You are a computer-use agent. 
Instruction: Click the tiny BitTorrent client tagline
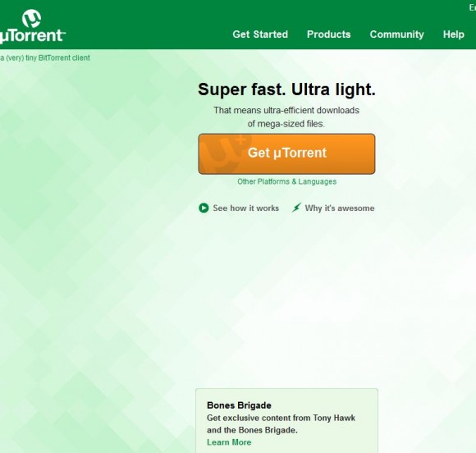coord(45,58)
